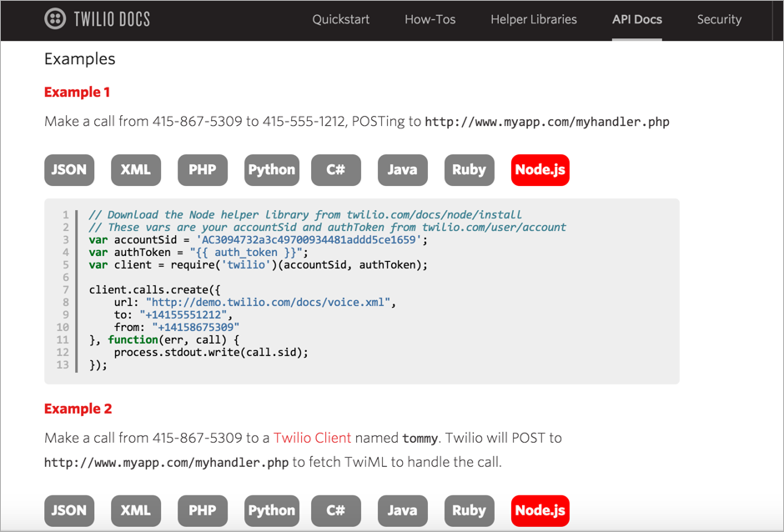Select the red Node.js tab in Example 1

tap(540, 169)
